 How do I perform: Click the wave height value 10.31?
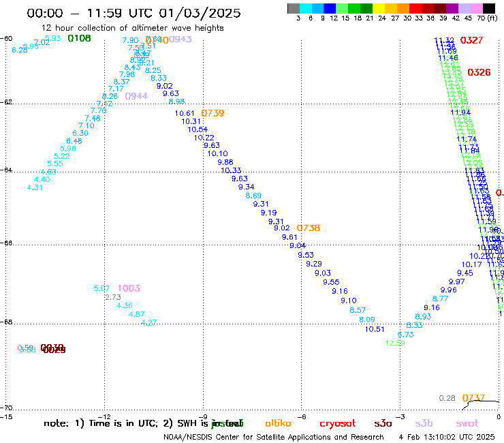191,121
